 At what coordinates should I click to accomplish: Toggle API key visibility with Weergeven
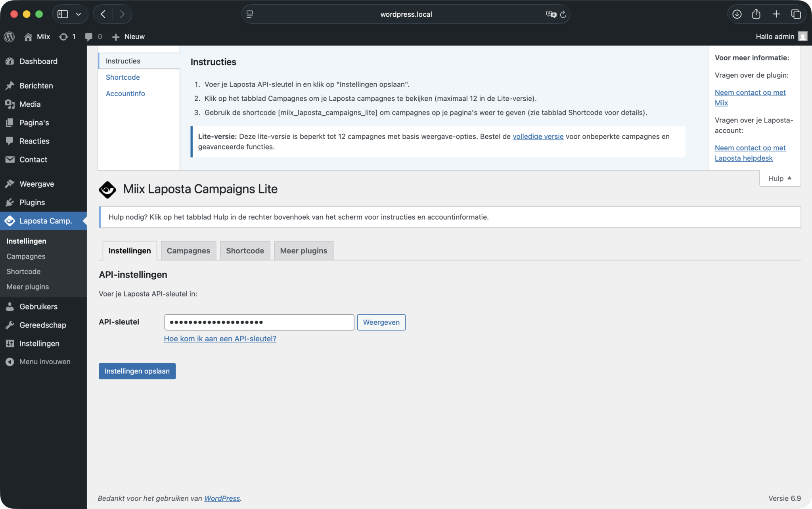point(381,322)
